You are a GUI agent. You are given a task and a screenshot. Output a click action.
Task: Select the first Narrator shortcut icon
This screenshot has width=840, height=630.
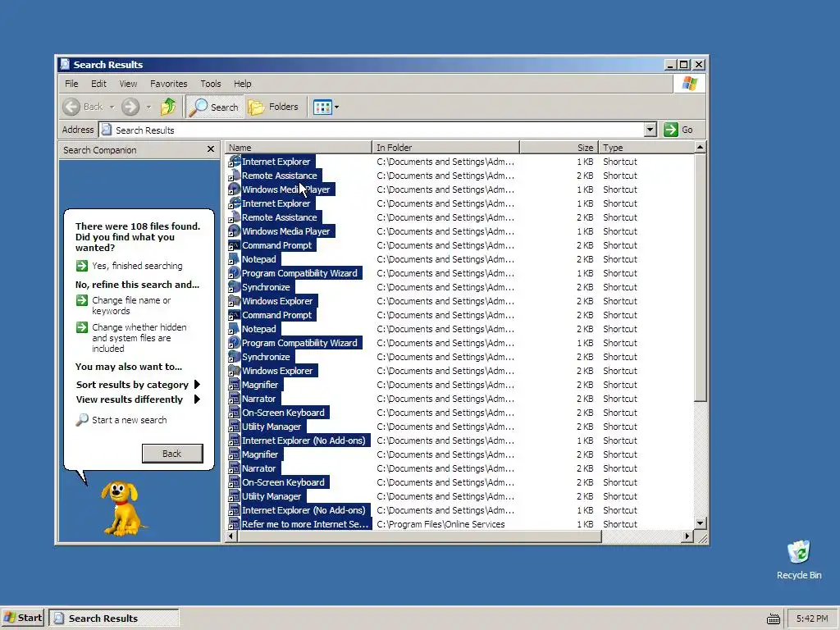click(x=234, y=398)
